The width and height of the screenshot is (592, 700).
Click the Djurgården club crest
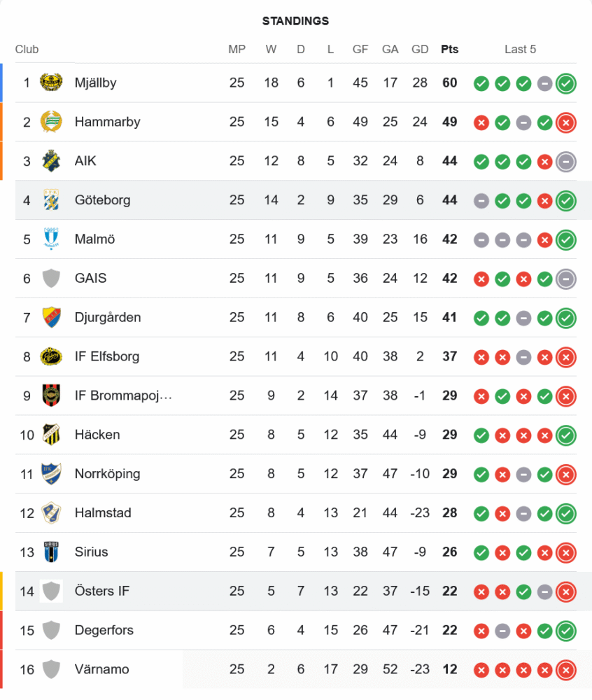[x=51, y=317]
